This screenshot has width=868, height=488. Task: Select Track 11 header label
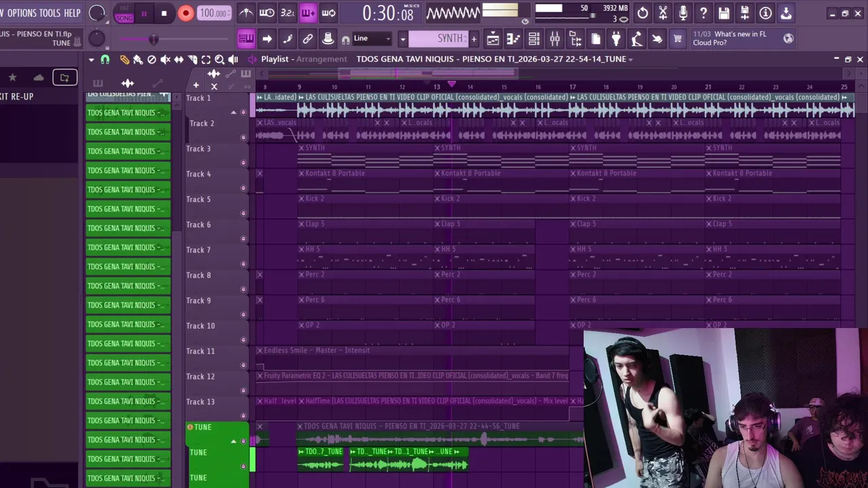point(201,351)
